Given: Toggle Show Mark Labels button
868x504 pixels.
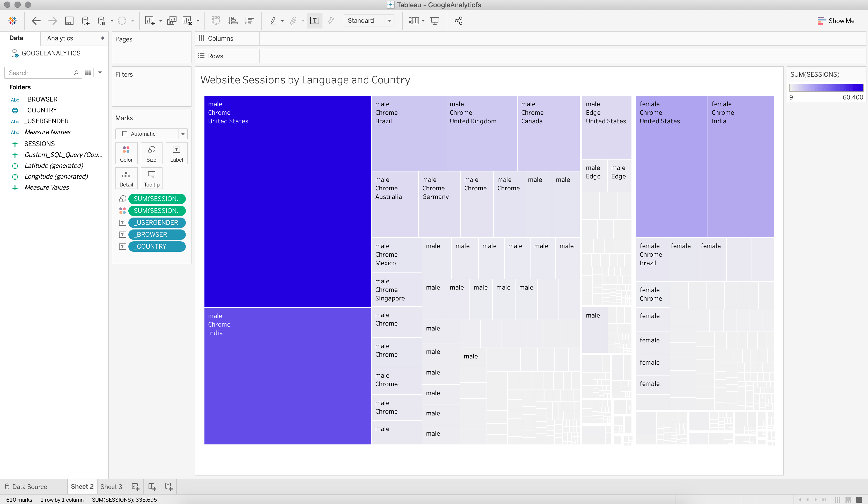Looking at the screenshot, I should tap(314, 21).
